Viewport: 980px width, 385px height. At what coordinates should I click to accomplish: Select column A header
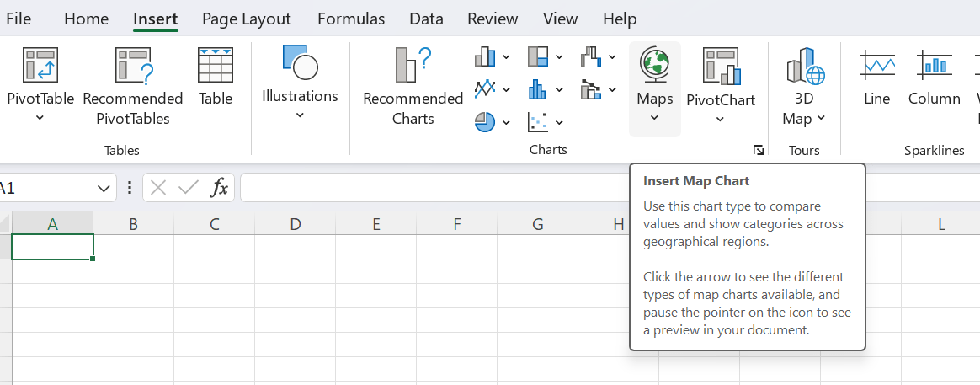pyautogui.click(x=52, y=223)
